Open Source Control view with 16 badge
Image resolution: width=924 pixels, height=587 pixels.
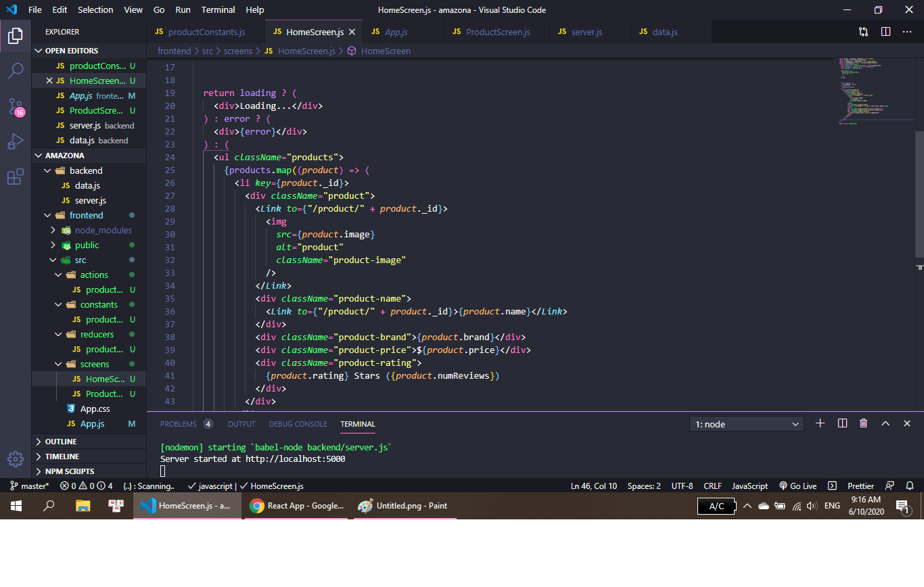click(x=16, y=106)
